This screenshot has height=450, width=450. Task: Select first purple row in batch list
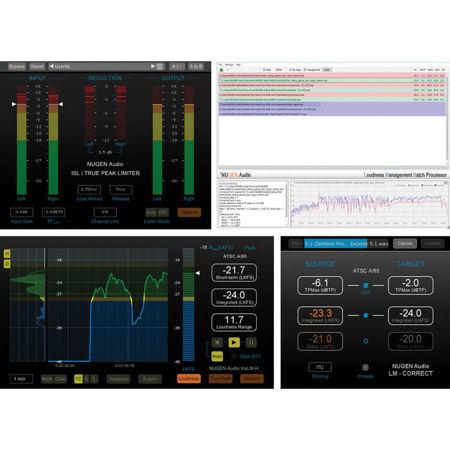click(x=332, y=104)
